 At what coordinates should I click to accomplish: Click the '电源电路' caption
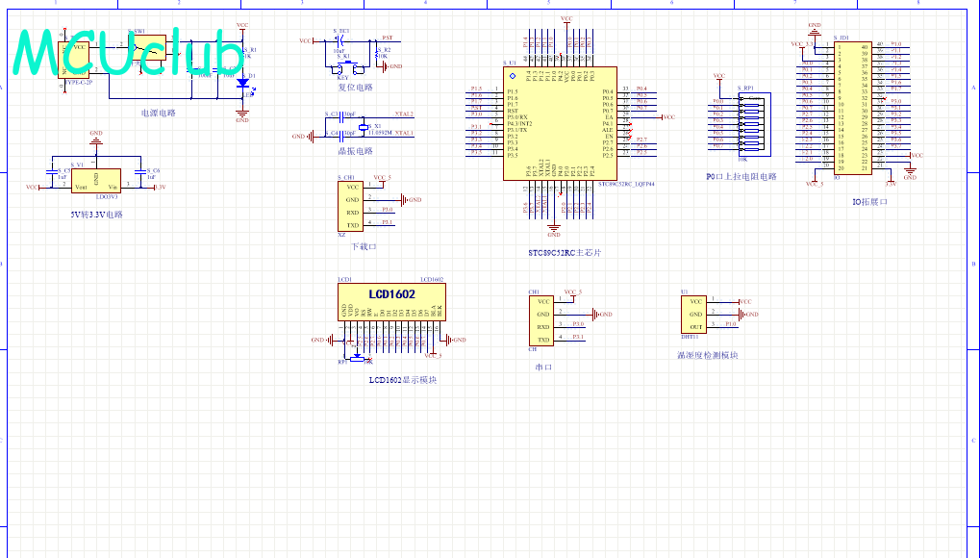pos(159,114)
